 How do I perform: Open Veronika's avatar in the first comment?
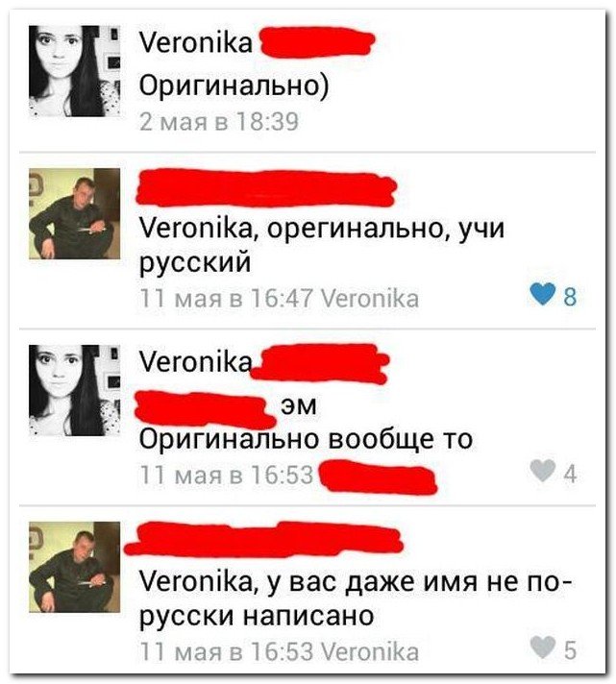coord(75,71)
